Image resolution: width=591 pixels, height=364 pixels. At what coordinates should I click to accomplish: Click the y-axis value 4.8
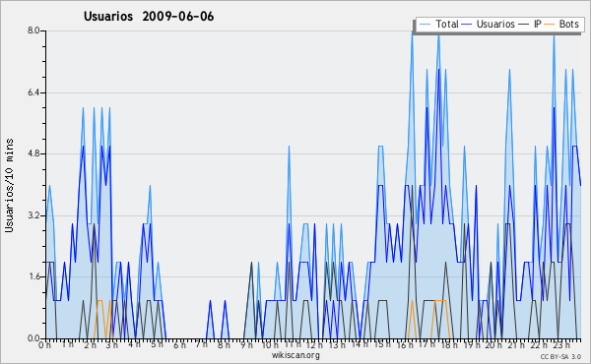click(x=33, y=153)
